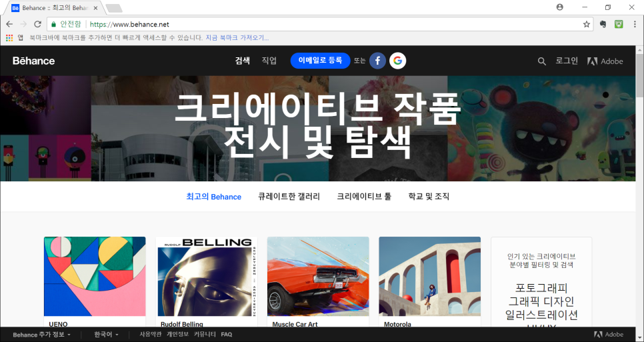
Task: View site security lock info
Action: [x=53, y=24]
